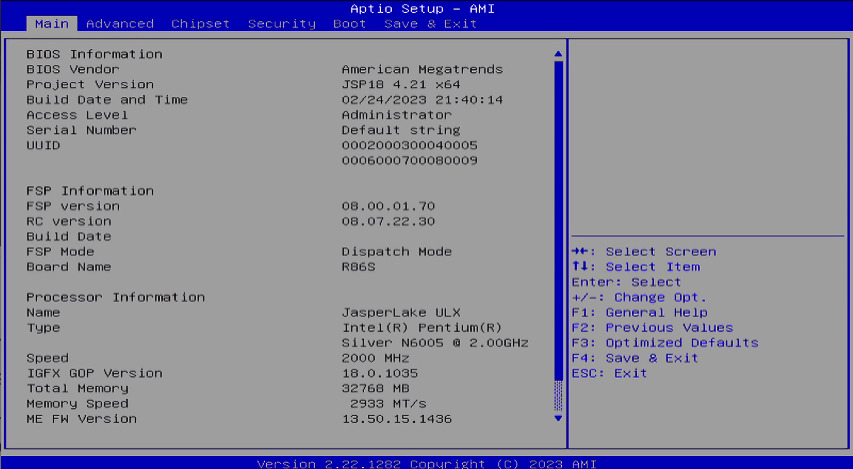Screen dimensions: 853x469
Task: Click the vertical scrollbar thumb
Action: 558,220
